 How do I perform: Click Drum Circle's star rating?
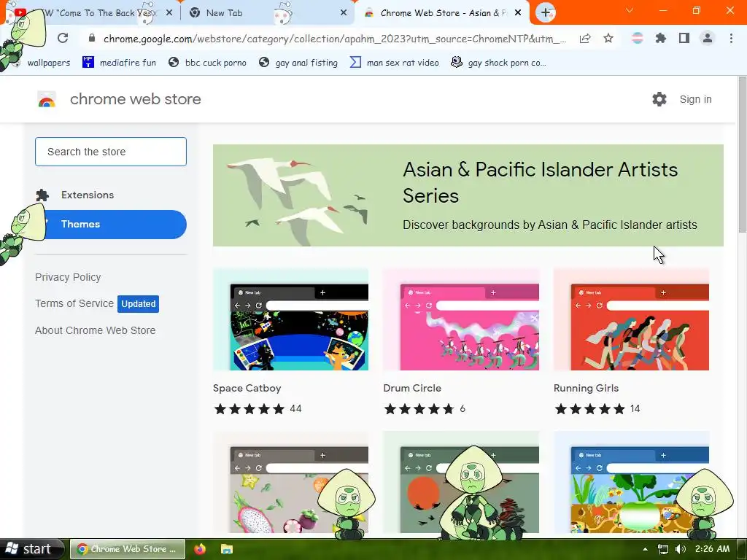pyautogui.click(x=419, y=409)
